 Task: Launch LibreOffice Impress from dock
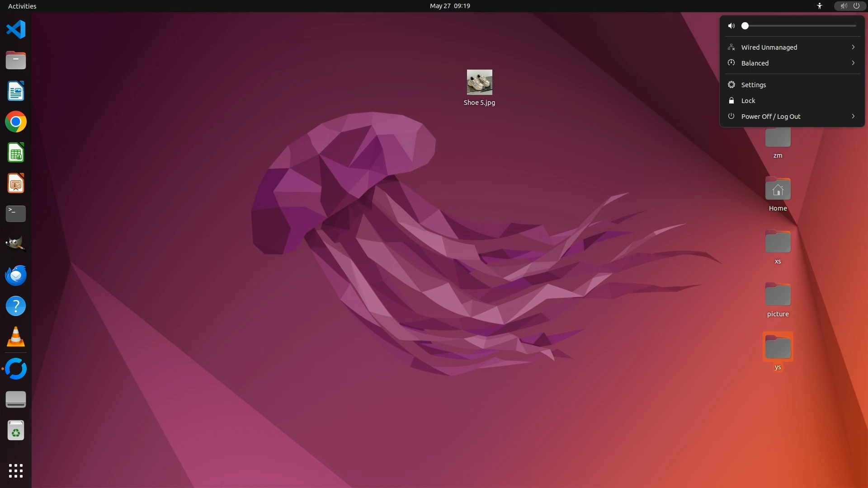pyautogui.click(x=16, y=183)
